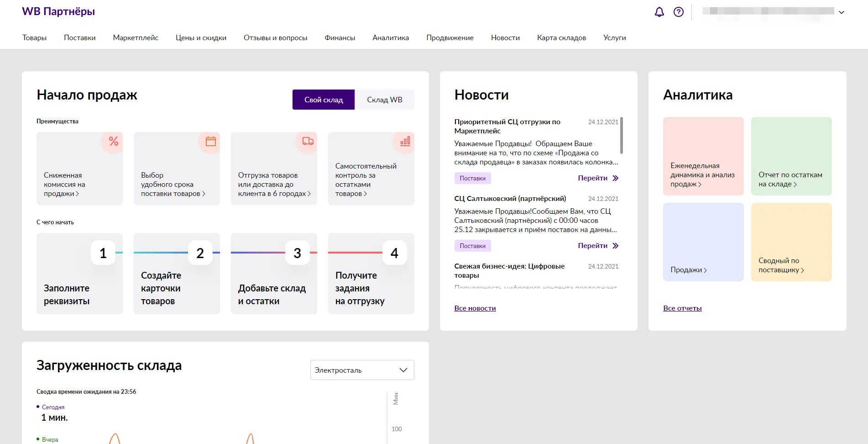This screenshot has height=444, width=868.
Task: Open the Продвижение menu
Action: [x=450, y=37]
